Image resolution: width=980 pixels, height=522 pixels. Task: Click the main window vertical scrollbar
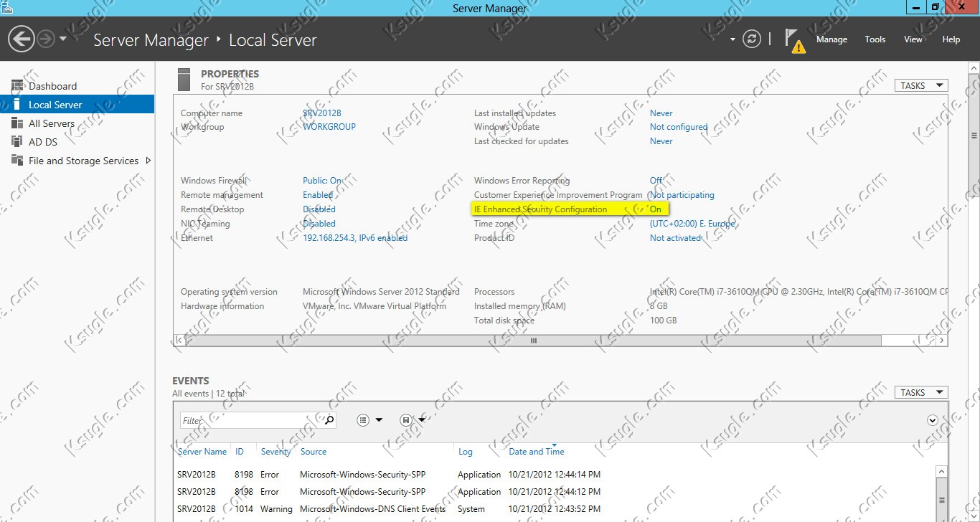(974, 136)
